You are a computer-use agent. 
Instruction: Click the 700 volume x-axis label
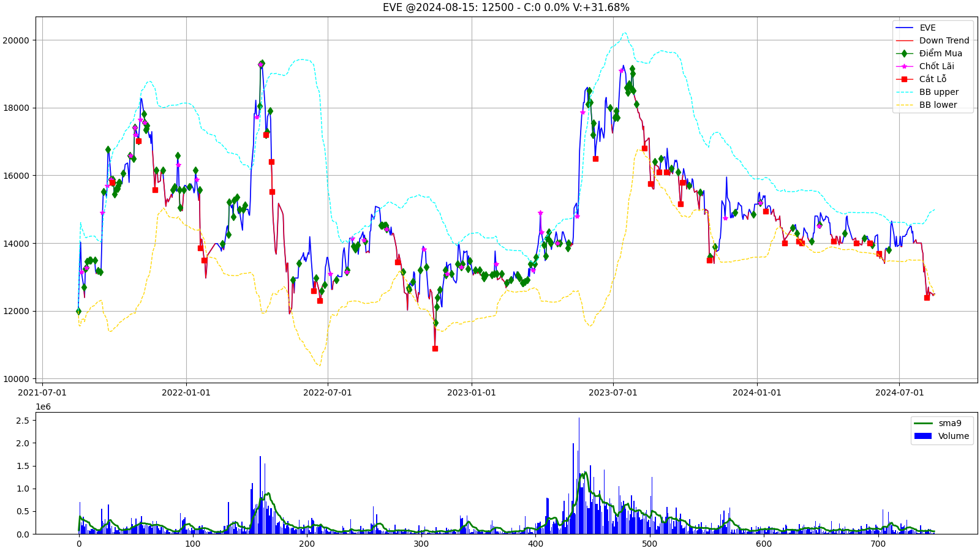pos(878,544)
